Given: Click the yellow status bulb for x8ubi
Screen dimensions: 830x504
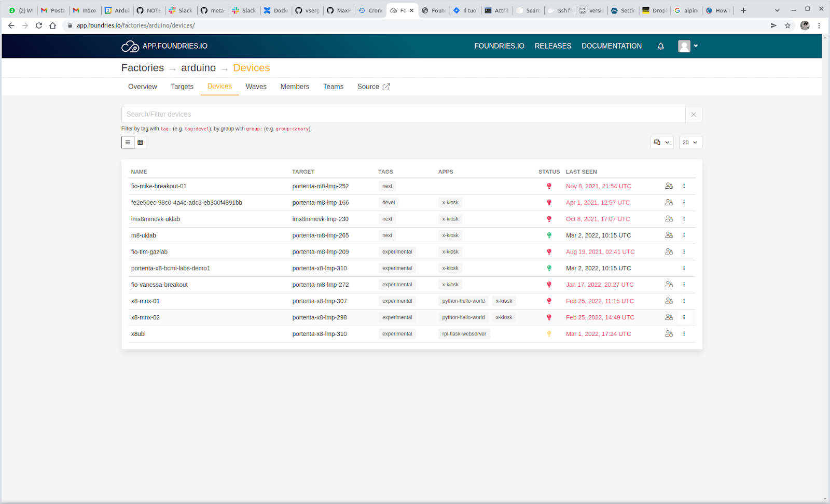Looking at the screenshot, I should click(x=549, y=334).
